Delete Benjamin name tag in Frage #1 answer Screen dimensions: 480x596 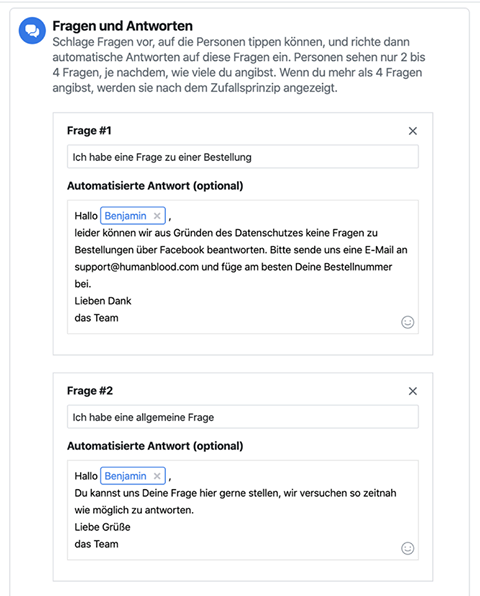point(157,216)
